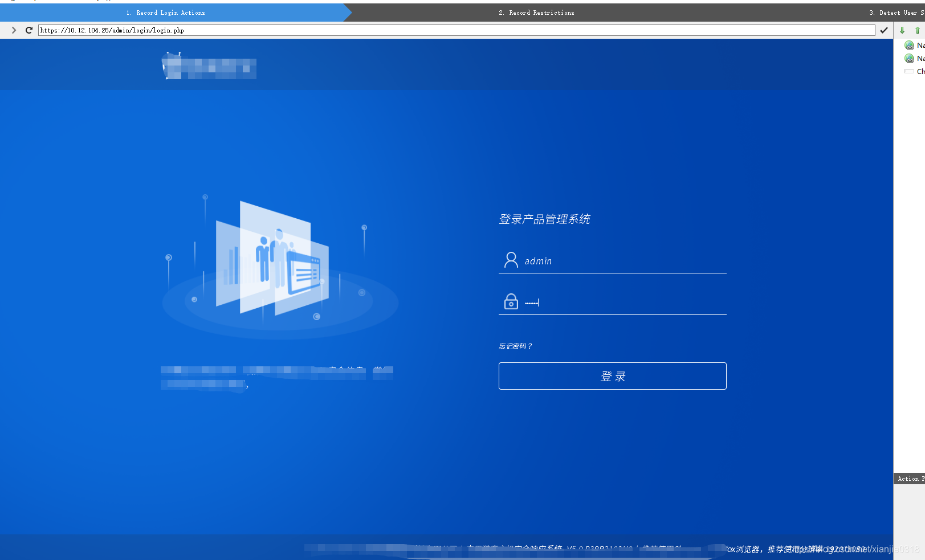
Task: Click the 登录产品管理系统 heading text
Action: coord(544,219)
